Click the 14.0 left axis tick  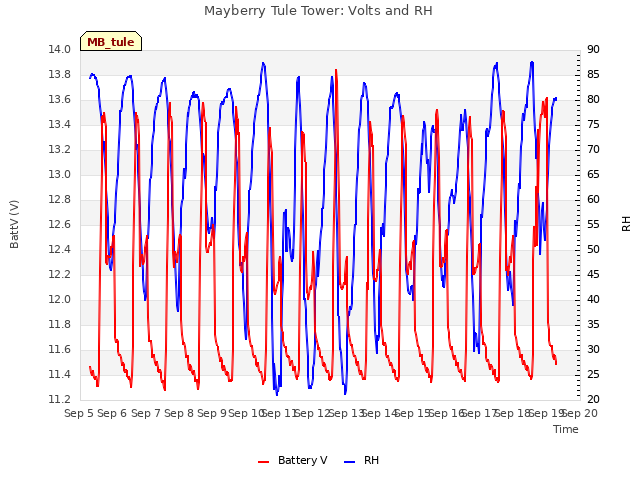pos(60,50)
